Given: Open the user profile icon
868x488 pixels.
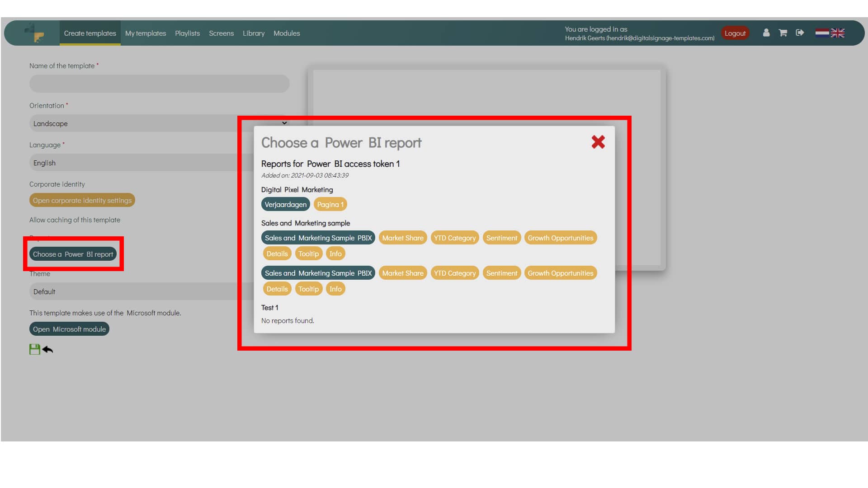Looking at the screenshot, I should pos(766,33).
